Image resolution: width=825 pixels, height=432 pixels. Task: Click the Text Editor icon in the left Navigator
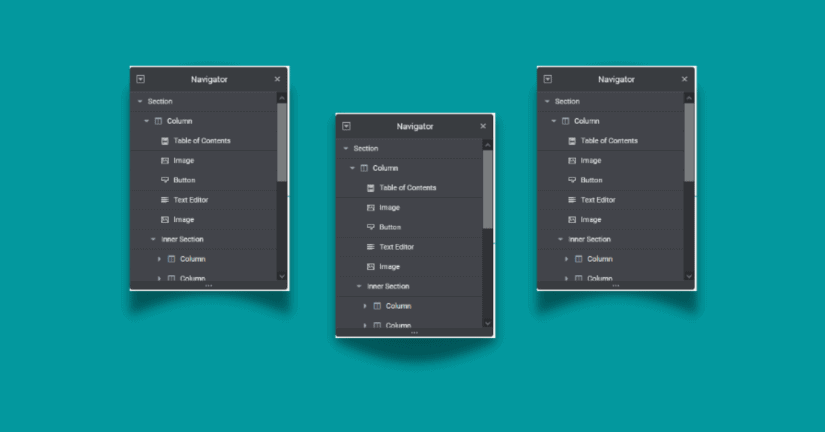tap(164, 200)
